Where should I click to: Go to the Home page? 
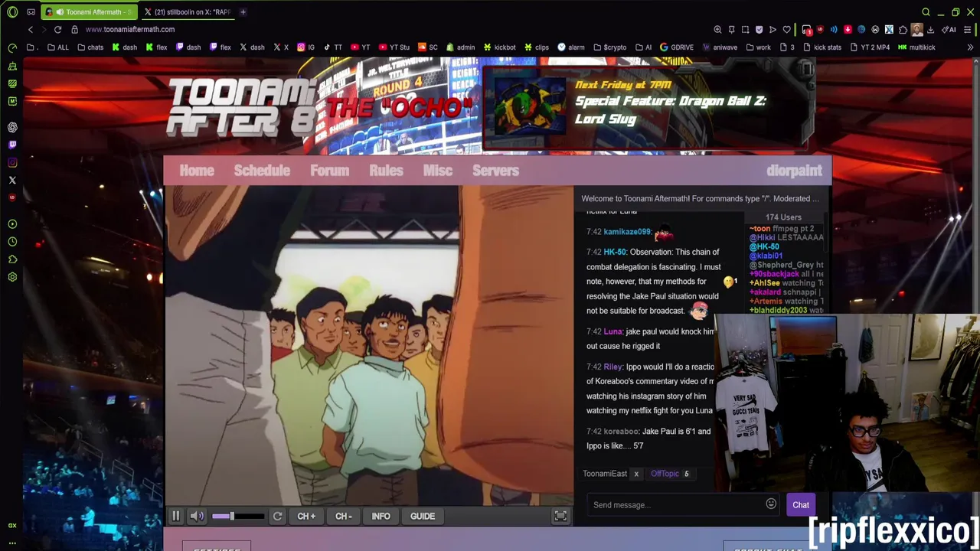pyautogui.click(x=197, y=171)
